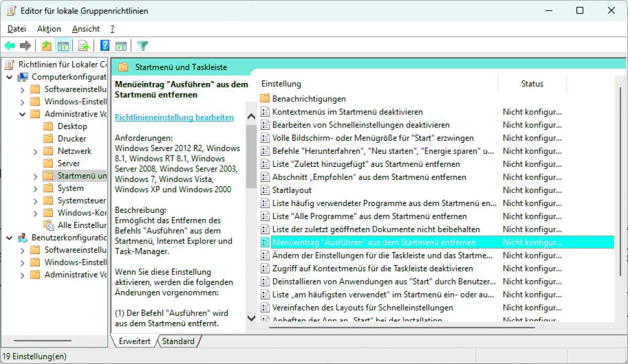Screen dimensions: 628x364
Task: Expand the Startmenü und Taskleiste tree node
Action: pos(35,176)
